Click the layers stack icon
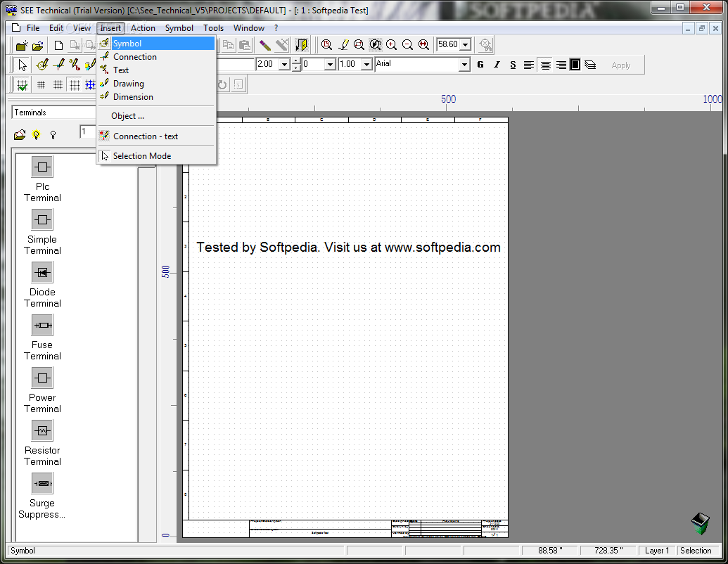 (x=590, y=65)
